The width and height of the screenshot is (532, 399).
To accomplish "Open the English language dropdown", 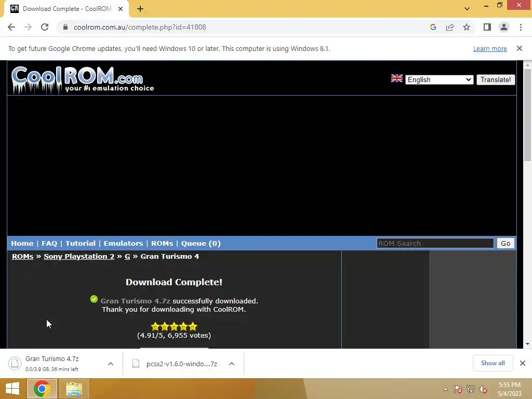I will (439, 79).
